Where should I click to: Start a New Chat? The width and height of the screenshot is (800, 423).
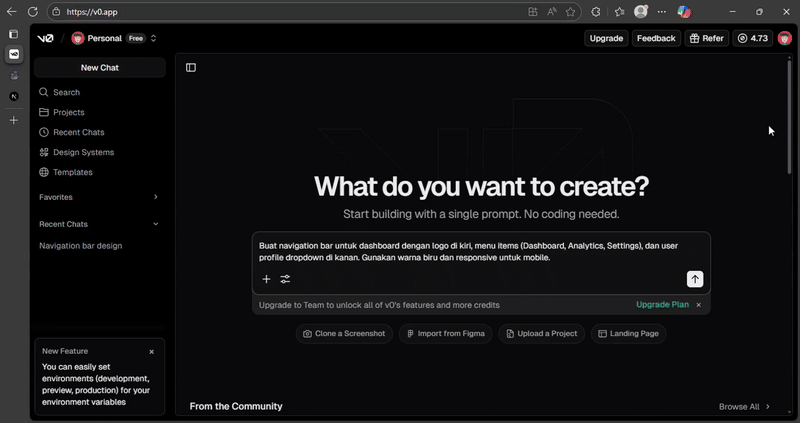pos(99,67)
